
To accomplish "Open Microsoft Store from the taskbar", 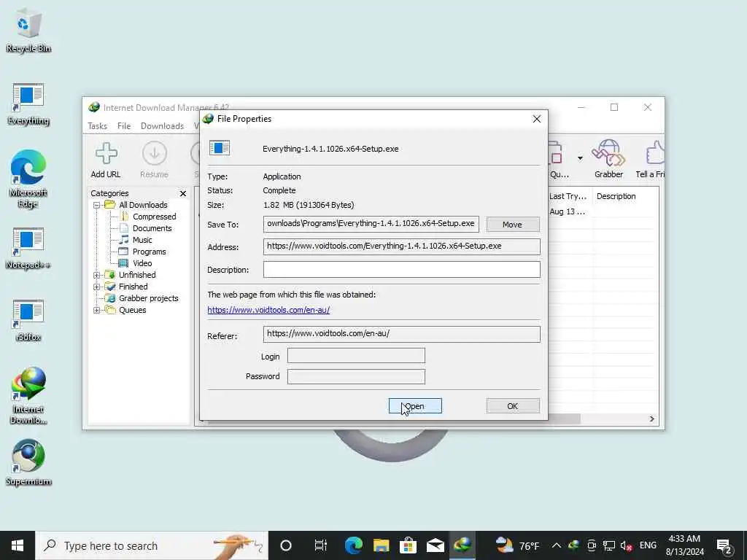I will [x=408, y=545].
